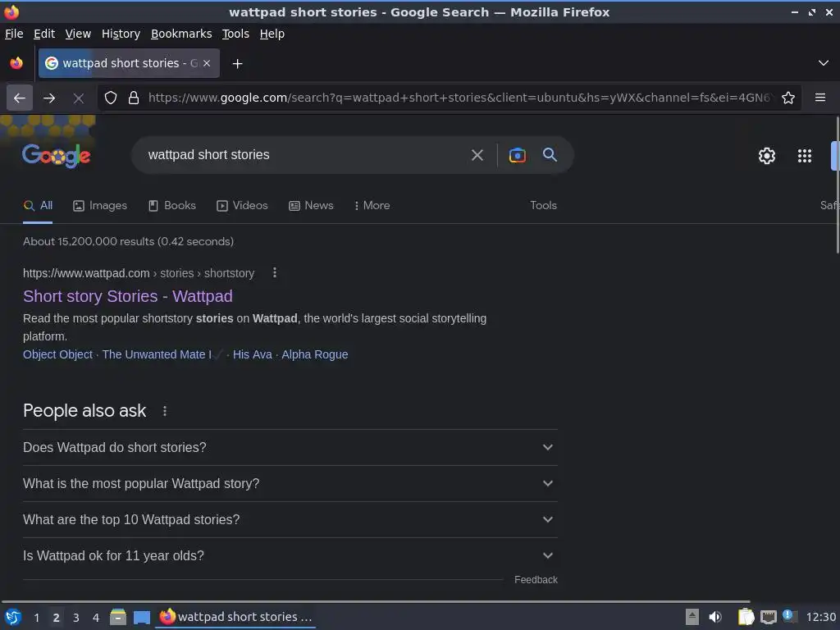The width and height of the screenshot is (840, 630).
Task: Stop page loading with the X button
Action: pos(78,98)
